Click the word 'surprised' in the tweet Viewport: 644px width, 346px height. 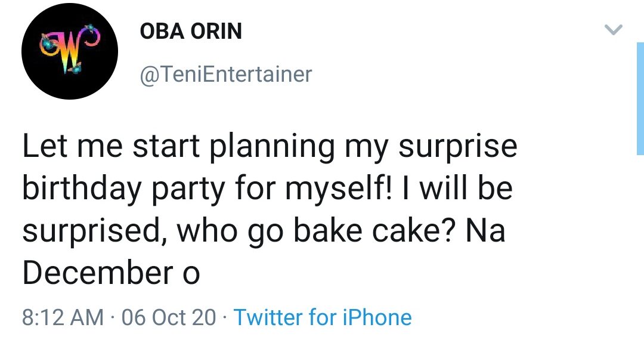89,231
